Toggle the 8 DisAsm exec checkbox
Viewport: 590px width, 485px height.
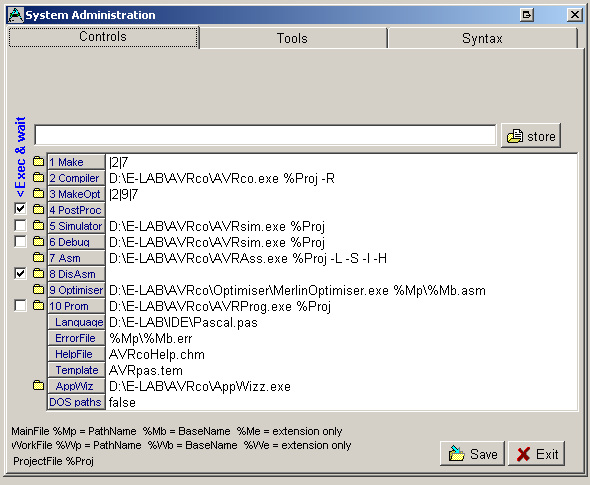point(20,274)
